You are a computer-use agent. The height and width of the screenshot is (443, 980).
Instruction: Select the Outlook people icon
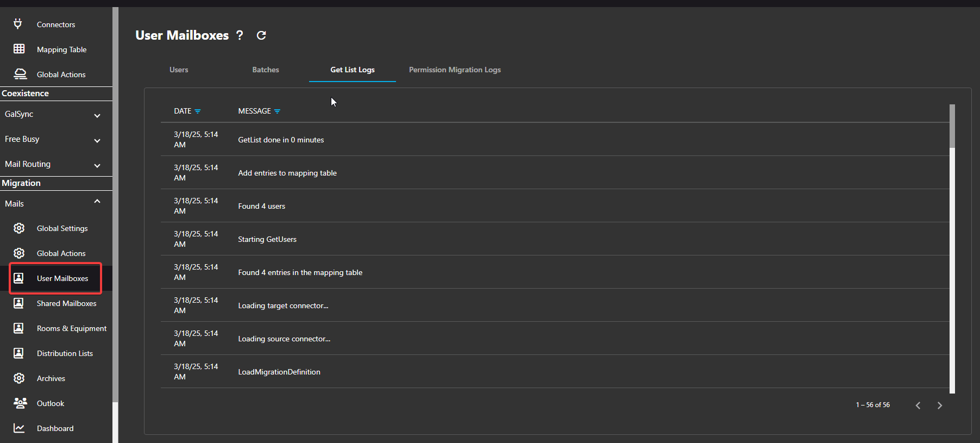coord(20,403)
